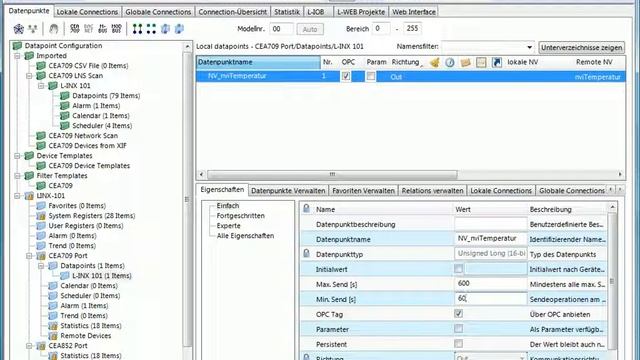Select Scheduler (4 Items) tree node

coord(102,126)
